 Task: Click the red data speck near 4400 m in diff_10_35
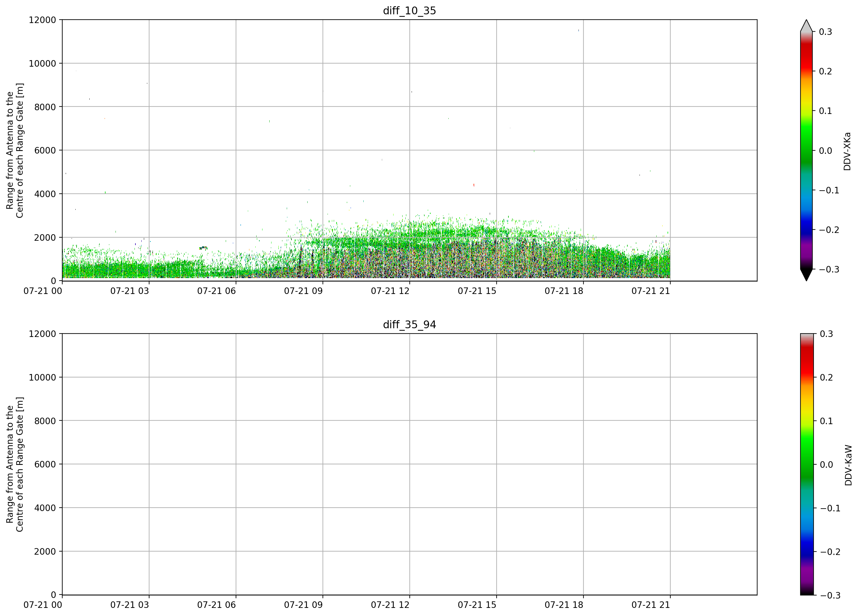tap(474, 185)
